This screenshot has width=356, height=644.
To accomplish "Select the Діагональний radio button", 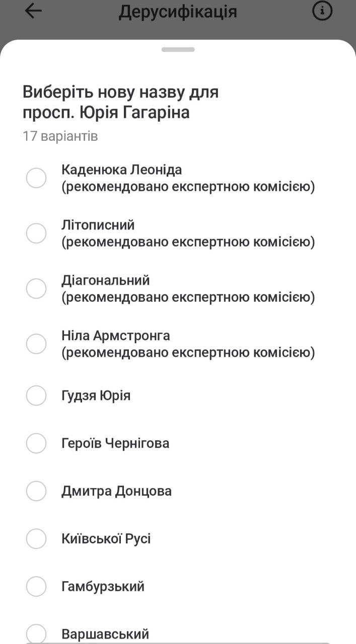I will (36, 289).
